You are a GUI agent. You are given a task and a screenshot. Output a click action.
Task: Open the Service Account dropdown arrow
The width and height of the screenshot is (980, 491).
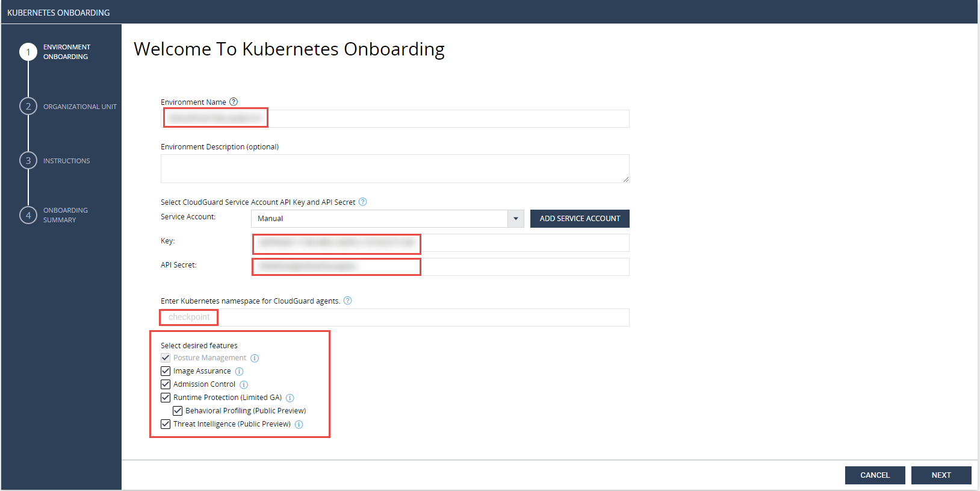click(x=516, y=219)
